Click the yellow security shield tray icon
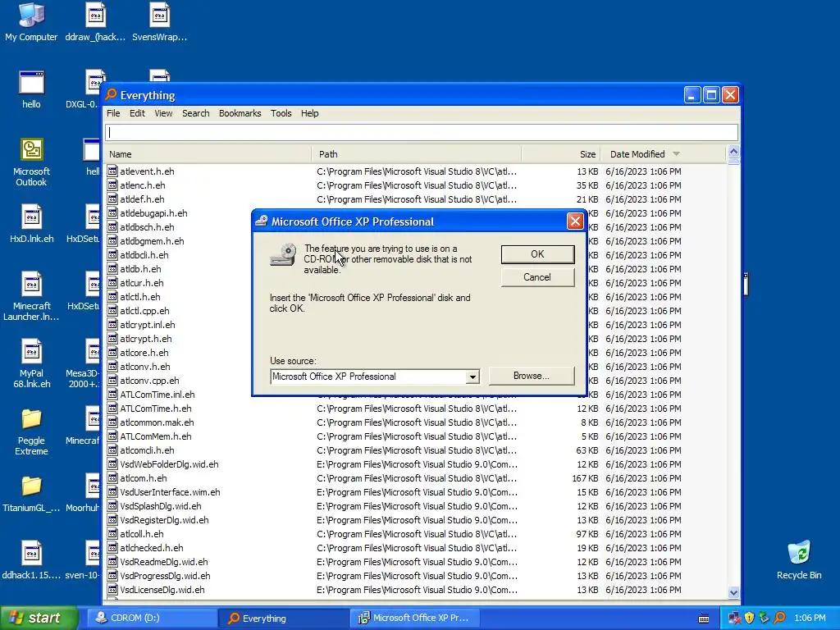 (x=750, y=618)
